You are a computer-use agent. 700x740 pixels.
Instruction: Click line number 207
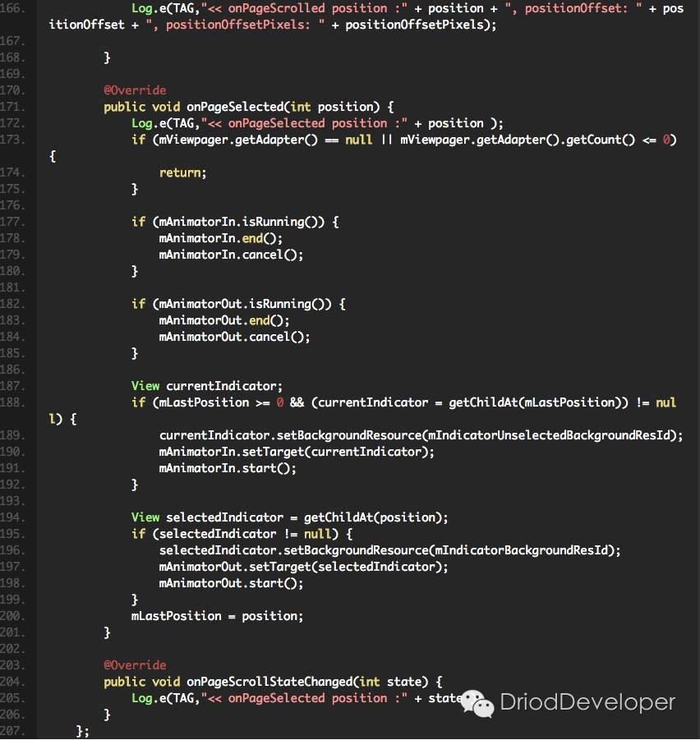coord(12,731)
